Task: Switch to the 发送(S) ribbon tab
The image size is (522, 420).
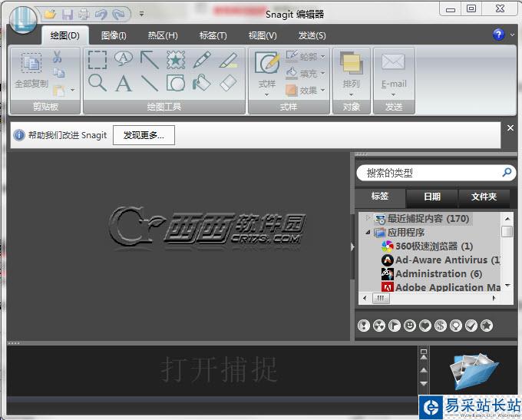Action: [x=312, y=35]
